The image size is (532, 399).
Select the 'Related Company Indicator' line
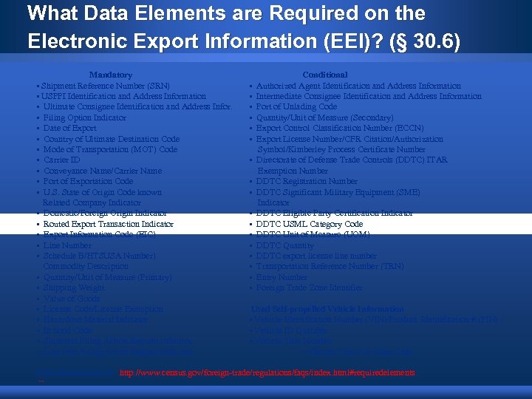click(x=92, y=202)
